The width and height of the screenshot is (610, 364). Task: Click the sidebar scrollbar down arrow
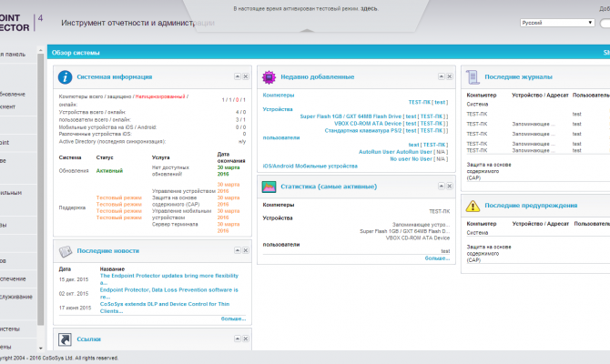pos(40,348)
